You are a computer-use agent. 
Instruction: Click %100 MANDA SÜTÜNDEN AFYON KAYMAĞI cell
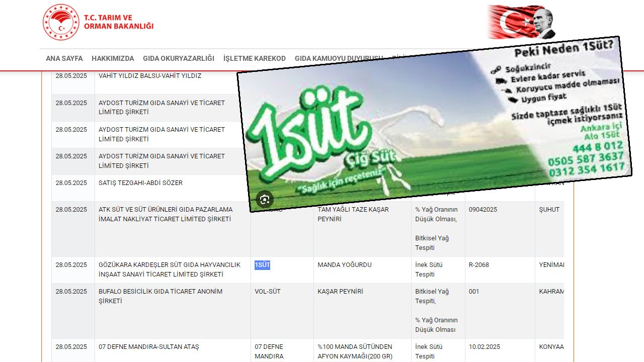(x=362, y=351)
